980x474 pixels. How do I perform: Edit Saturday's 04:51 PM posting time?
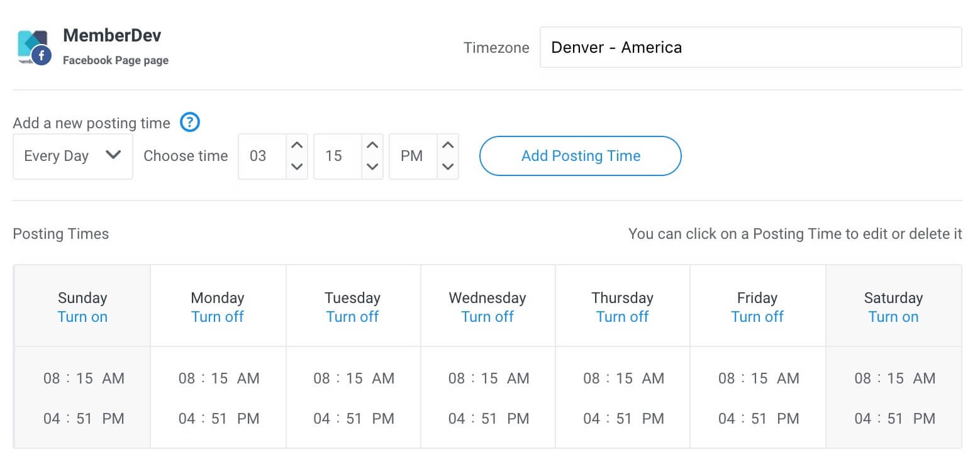pyautogui.click(x=894, y=419)
